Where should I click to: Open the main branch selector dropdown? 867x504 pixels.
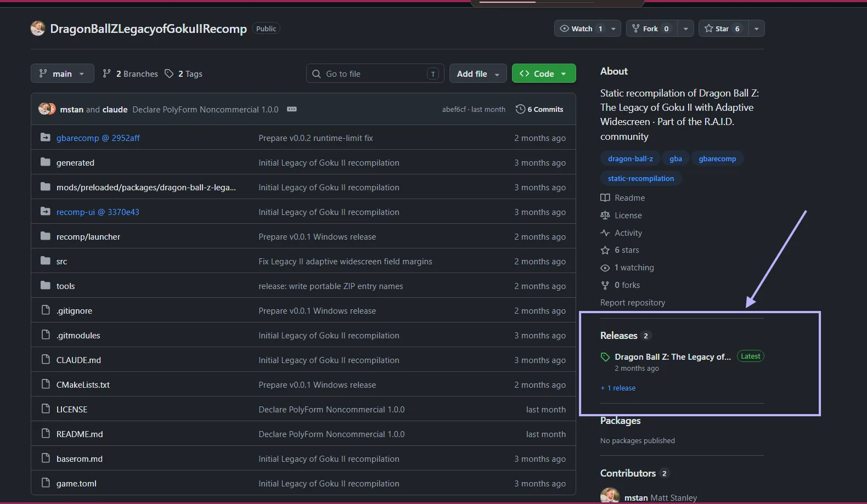coord(62,73)
